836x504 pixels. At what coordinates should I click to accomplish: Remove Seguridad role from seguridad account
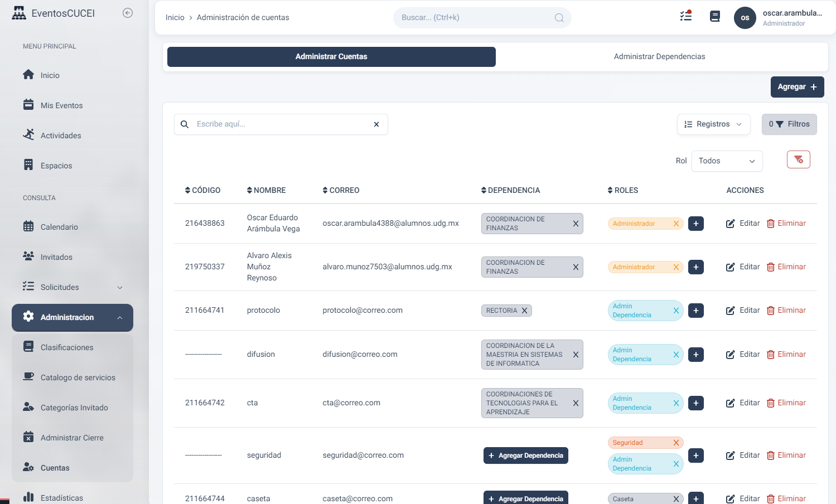click(676, 443)
